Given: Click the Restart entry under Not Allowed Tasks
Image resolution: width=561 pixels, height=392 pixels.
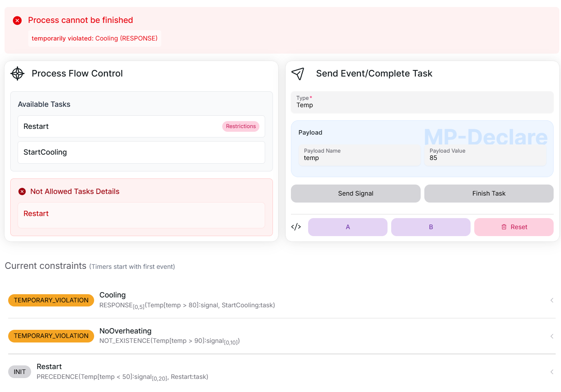Looking at the screenshot, I should [x=141, y=215].
